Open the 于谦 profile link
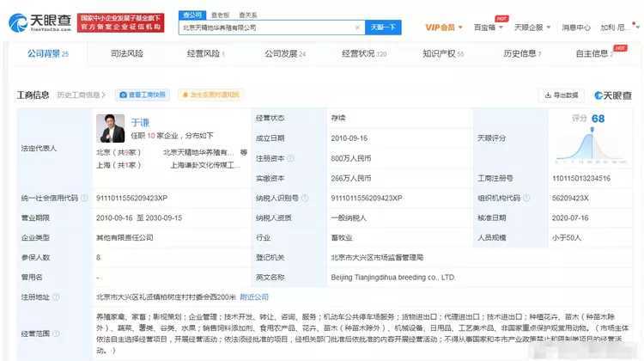 140,123
